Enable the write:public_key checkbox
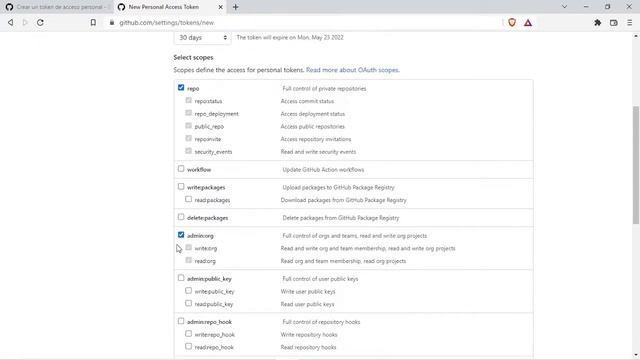 pyautogui.click(x=188, y=291)
